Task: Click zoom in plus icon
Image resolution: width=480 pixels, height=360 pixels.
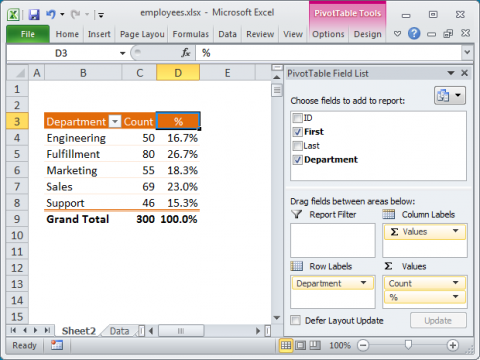Action: [x=453, y=345]
